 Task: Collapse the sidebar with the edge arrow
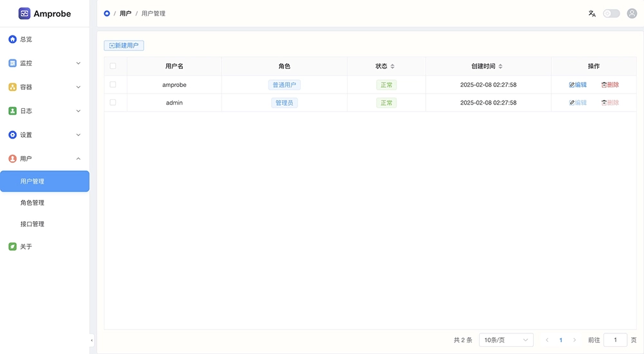91,340
